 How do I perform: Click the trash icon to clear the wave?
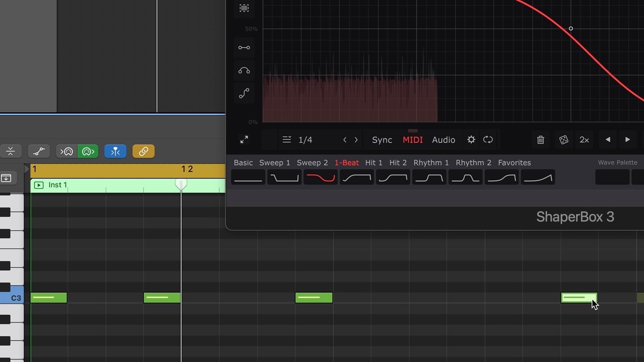pos(540,140)
